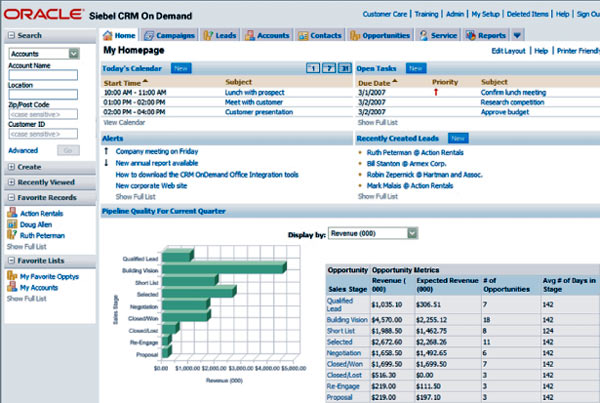600x403 pixels.
Task: Click the Zip/Post Code input field
Action: click(x=43, y=114)
